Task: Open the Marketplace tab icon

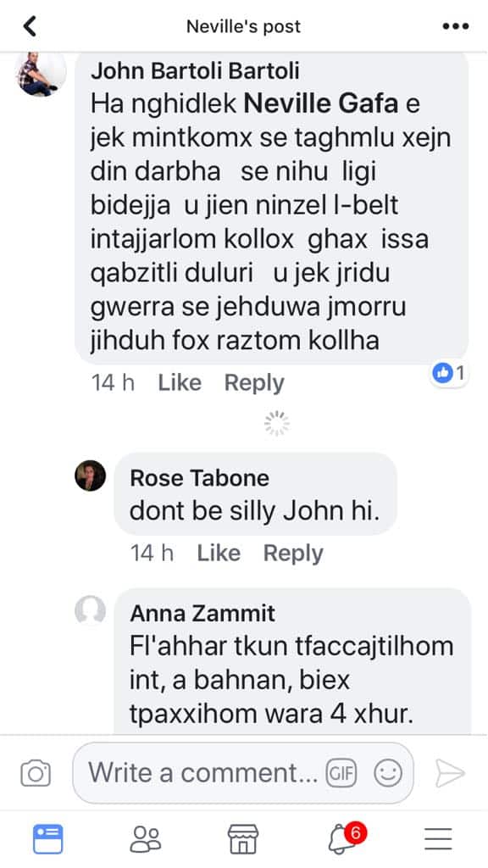Action: pyautogui.click(x=243, y=839)
